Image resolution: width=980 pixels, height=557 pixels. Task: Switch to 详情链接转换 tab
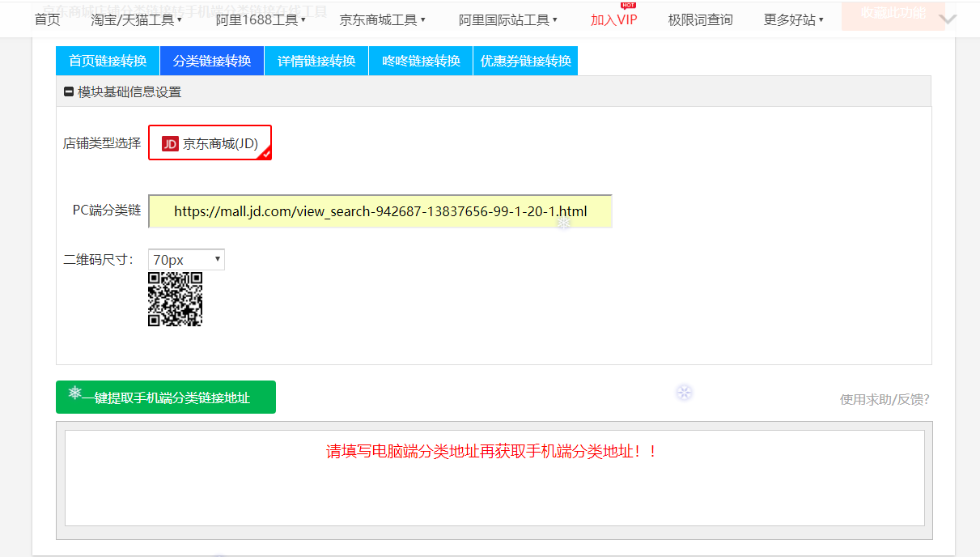(316, 61)
